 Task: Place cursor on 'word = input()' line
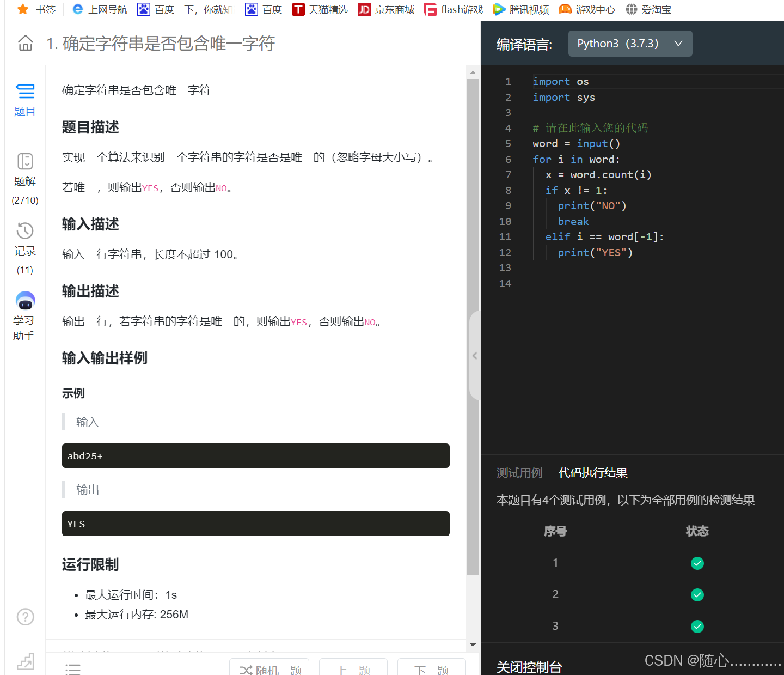pos(577,144)
